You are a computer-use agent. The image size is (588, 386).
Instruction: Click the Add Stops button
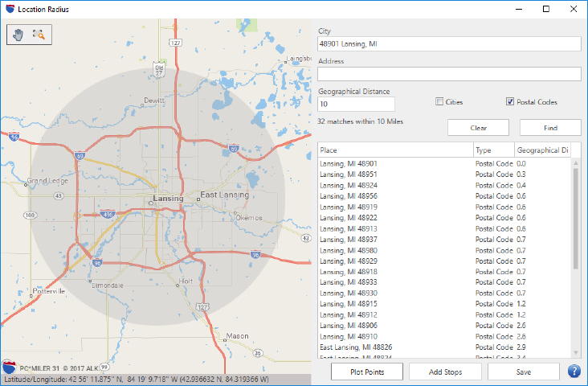[445, 372]
